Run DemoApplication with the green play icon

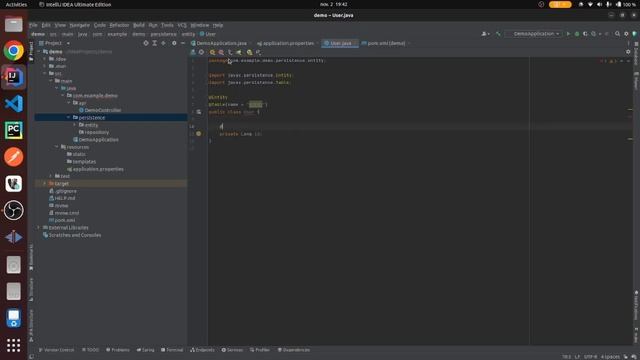coord(568,34)
